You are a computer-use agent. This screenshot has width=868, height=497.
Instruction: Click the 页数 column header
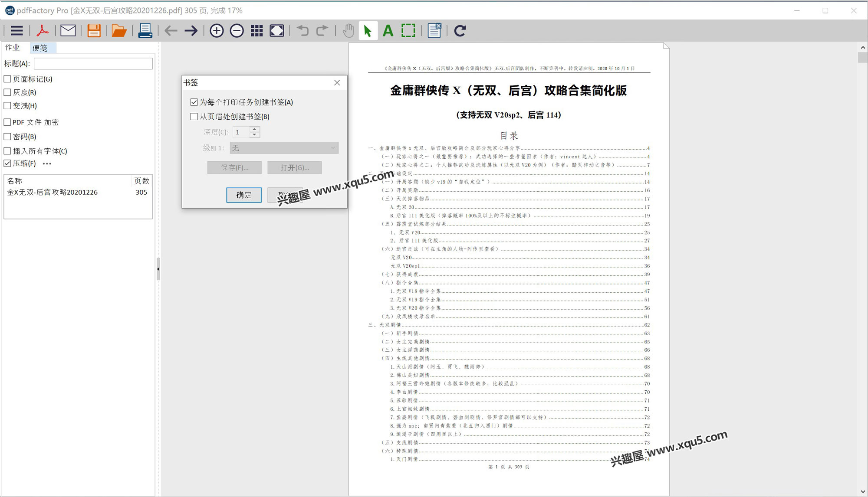click(x=141, y=181)
